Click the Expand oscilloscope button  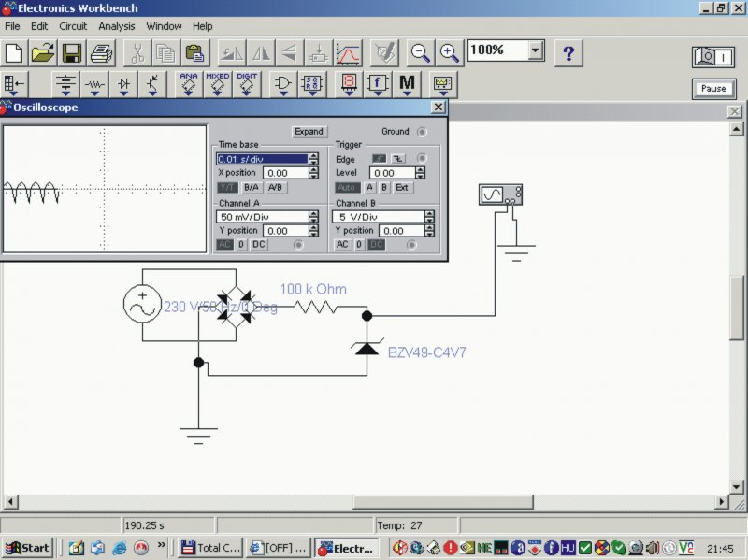pos(309,131)
